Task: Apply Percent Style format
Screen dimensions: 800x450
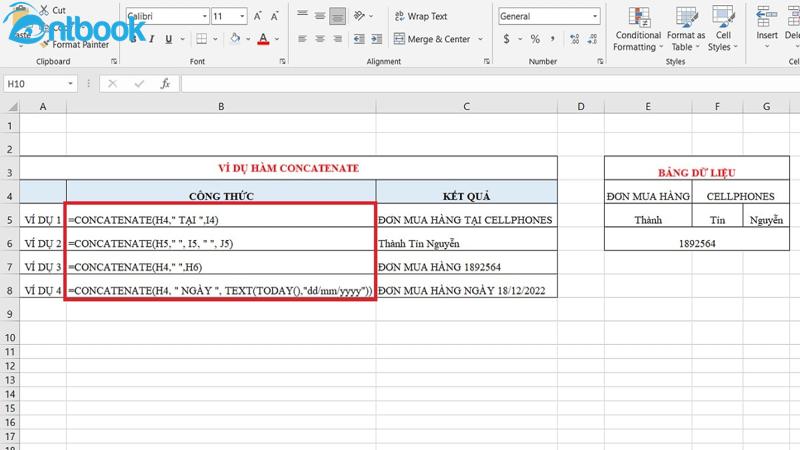Action: coord(535,39)
